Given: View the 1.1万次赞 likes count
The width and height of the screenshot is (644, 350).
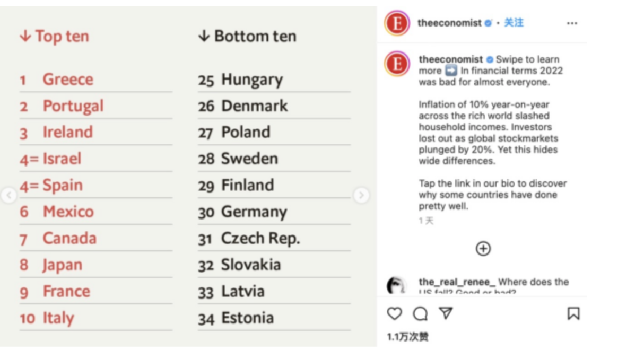Looking at the screenshot, I should (407, 337).
